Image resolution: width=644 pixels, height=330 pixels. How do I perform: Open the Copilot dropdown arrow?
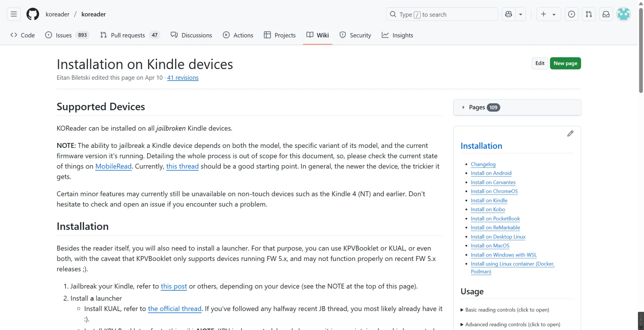521,14
